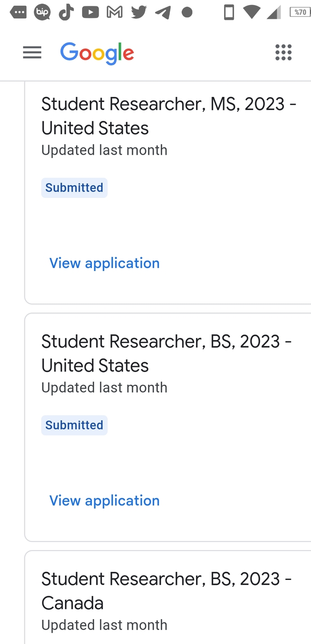Tap the TikTok notification icon
The image size is (311, 644).
(66, 12)
